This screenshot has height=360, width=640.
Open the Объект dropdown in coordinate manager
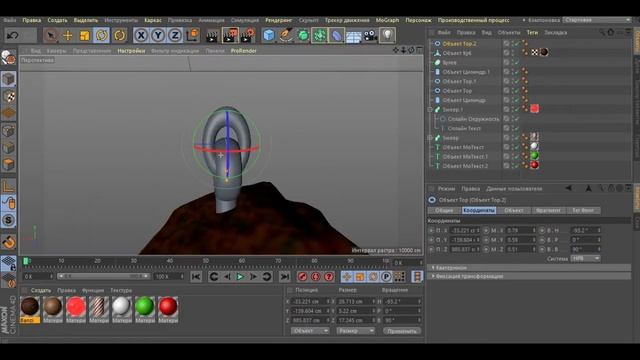(310, 331)
